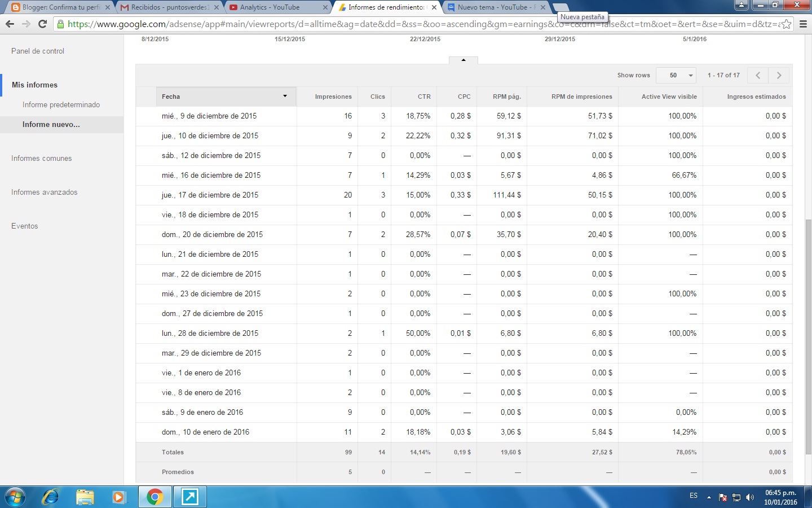812x508 pixels.
Task: Open Windows Explorer from the taskbar
Action: (x=85, y=497)
